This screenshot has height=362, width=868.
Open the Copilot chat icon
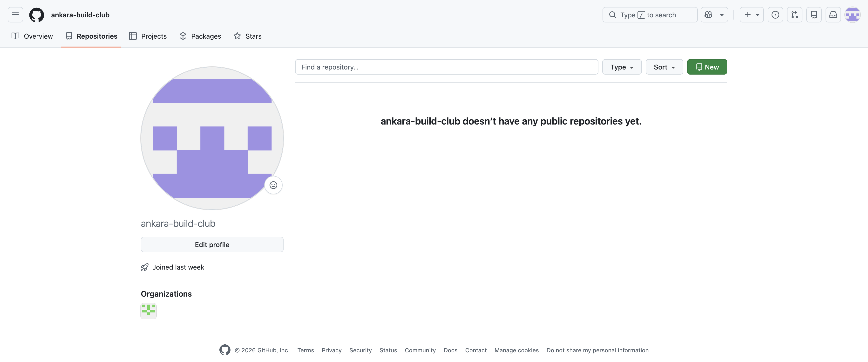(x=708, y=14)
